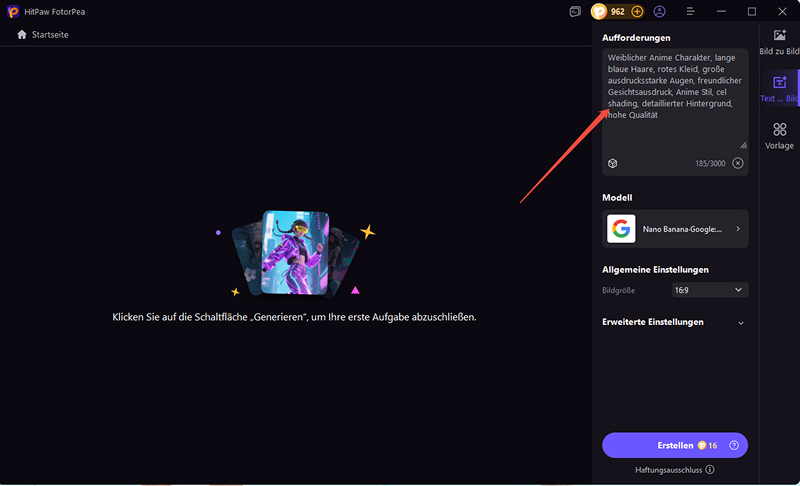This screenshot has height=486, width=800.
Task: Open the Nano Banana model selector
Action: [x=675, y=229]
